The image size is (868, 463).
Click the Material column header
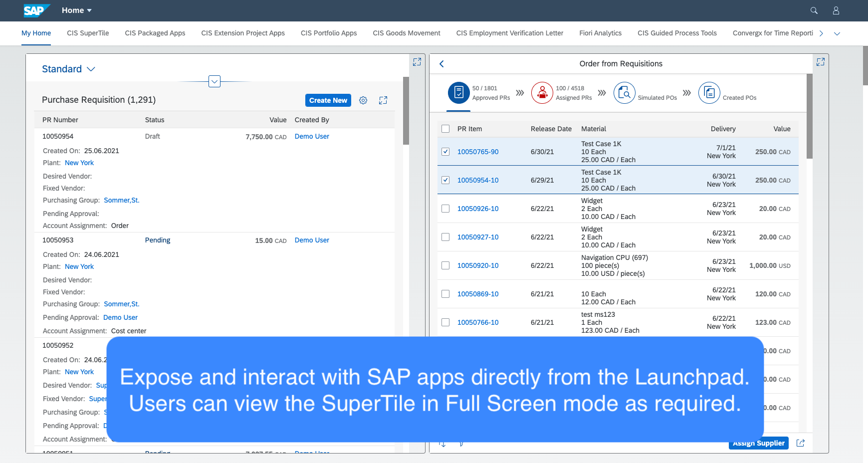point(594,129)
